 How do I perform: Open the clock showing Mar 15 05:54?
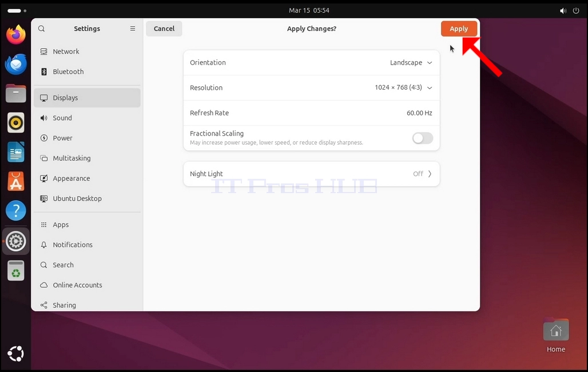[x=309, y=10]
